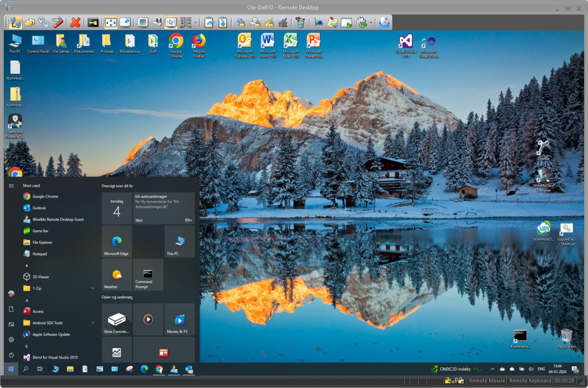Image resolution: width=588 pixels, height=388 pixels.
Task: Select Notepad in the Start menu
Action: 42,254
